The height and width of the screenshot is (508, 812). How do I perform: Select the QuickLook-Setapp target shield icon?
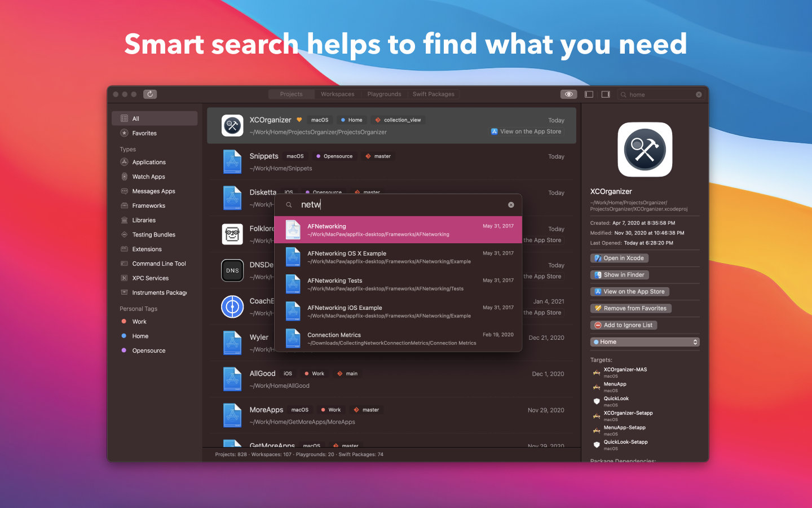[597, 445]
